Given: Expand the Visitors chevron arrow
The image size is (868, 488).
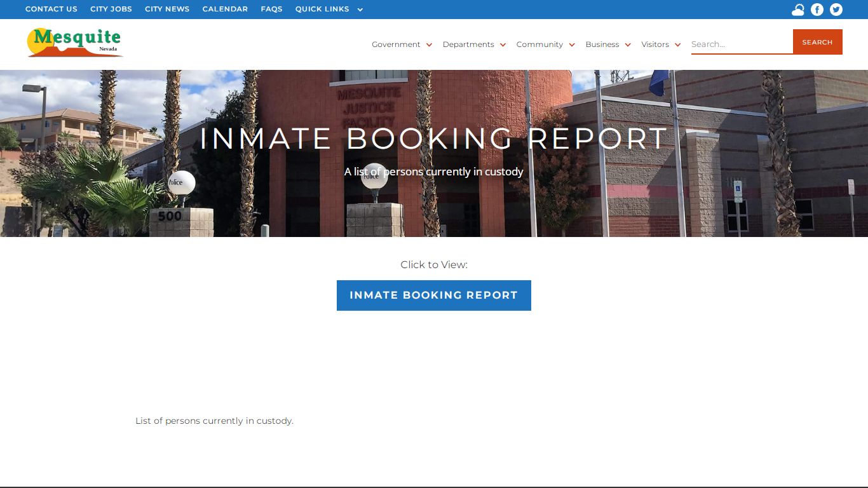Looking at the screenshot, I should coord(677,44).
